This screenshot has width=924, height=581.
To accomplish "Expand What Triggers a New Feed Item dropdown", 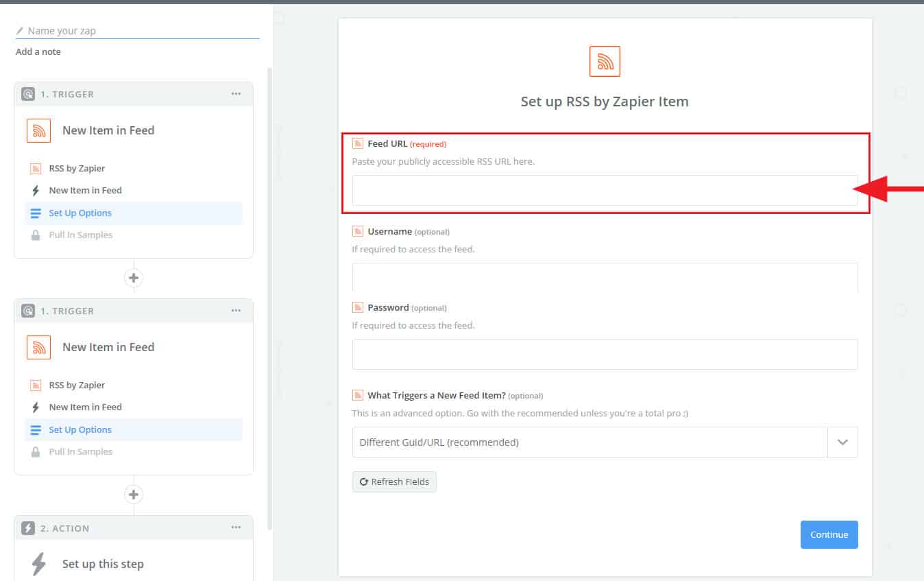I will [x=842, y=442].
